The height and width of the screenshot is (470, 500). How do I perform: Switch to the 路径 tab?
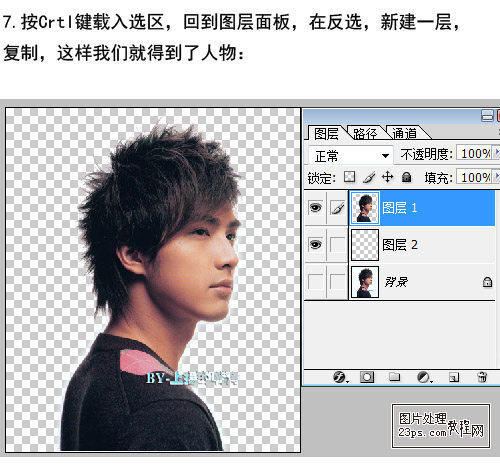(x=365, y=133)
